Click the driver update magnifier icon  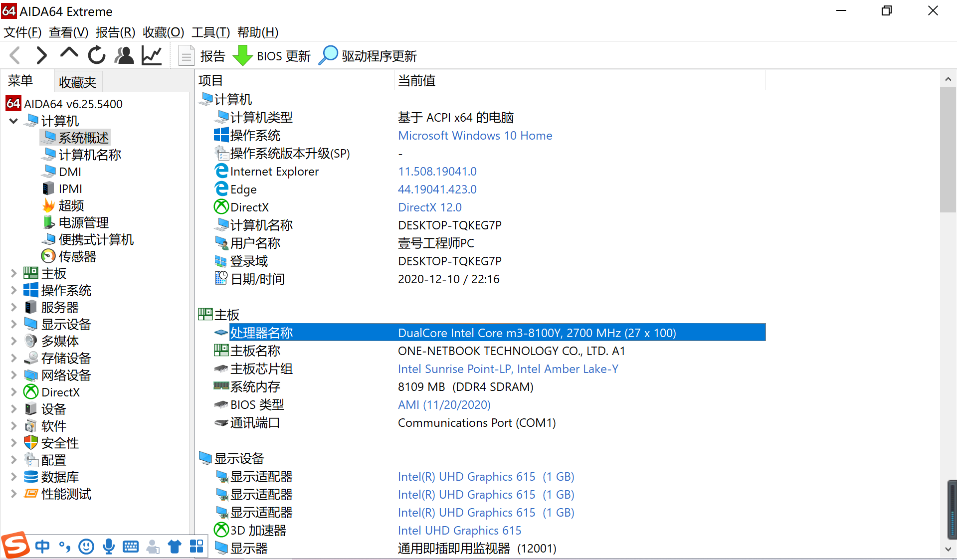[328, 55]
